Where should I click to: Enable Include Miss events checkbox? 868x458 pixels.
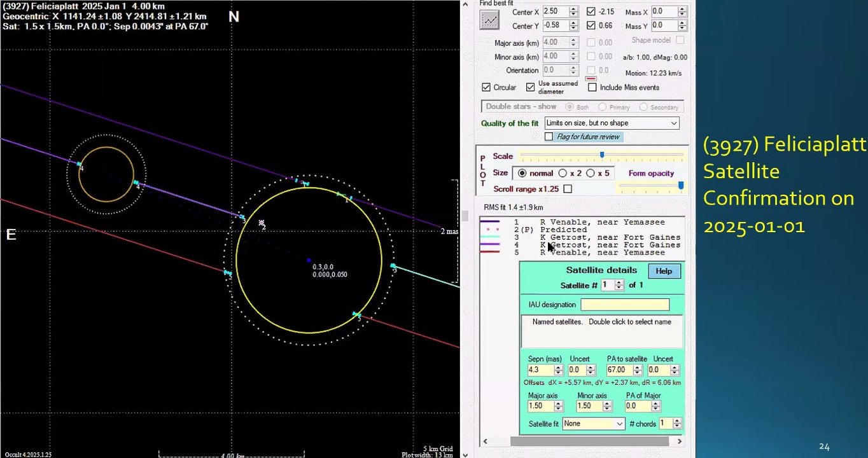pyautogui.click(x=592, y=87)
